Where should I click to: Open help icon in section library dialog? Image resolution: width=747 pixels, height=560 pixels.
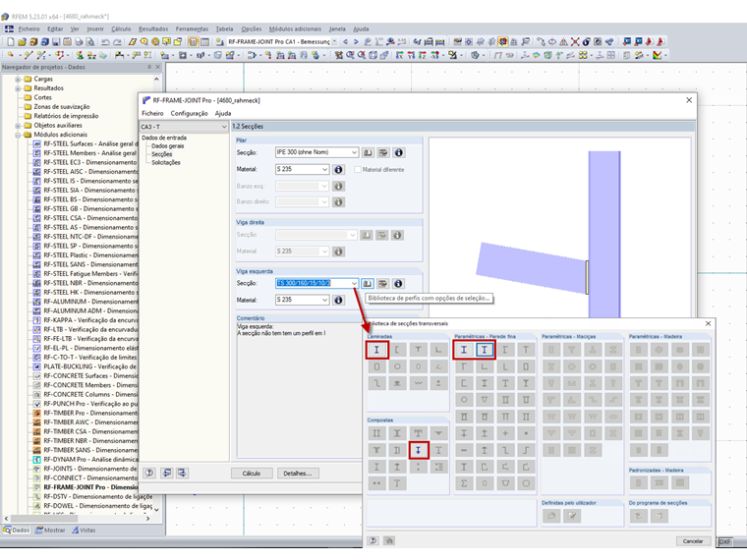coord(373,541)
